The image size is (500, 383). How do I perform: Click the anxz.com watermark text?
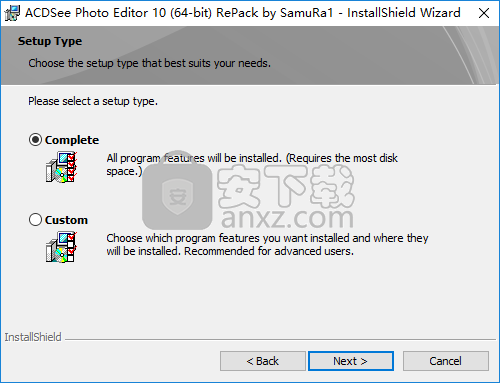point(287,217)
